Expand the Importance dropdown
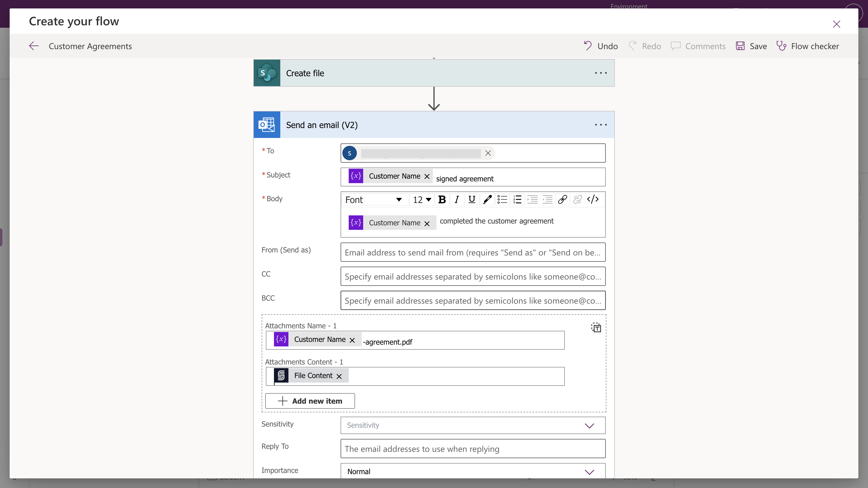This screenshot has width=868, height=488. coord(472,471)
